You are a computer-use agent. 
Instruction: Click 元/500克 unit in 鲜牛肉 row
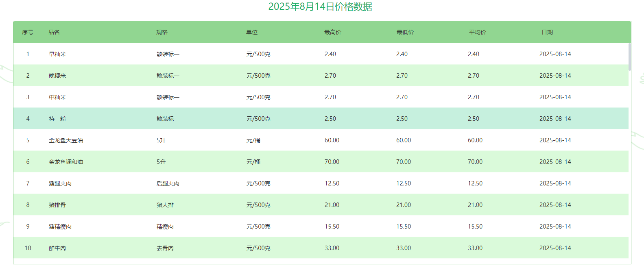(x=258, y=248)
